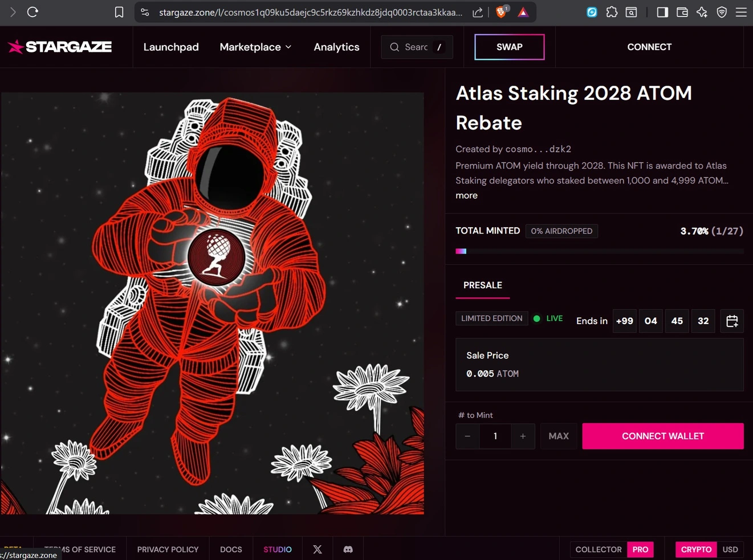Viewport: 753px width, 560px height.
Task: Go to the Stargaze home logo
Action: 60,47
